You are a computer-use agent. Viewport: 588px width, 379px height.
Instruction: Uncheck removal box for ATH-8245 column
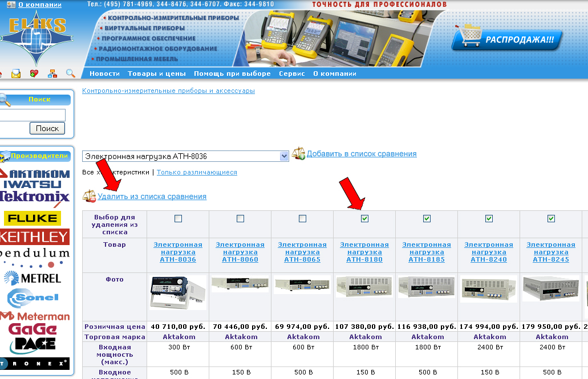point(551,218)
